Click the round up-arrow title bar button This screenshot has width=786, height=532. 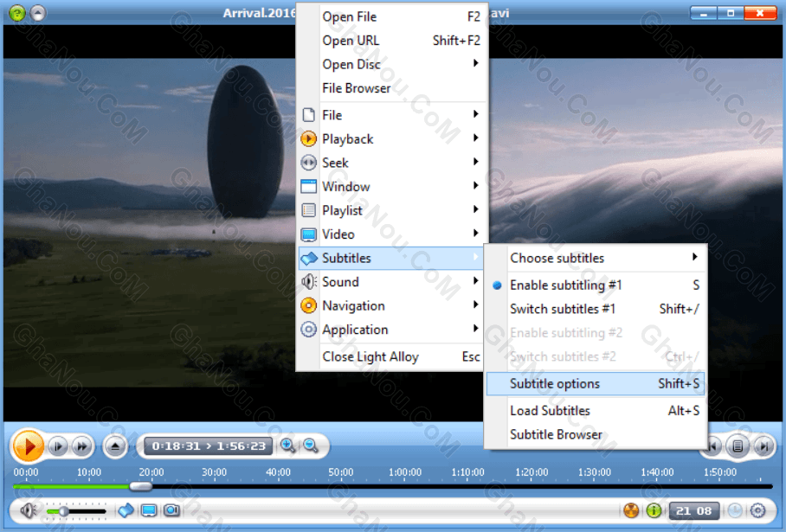(x=38, y=12)
